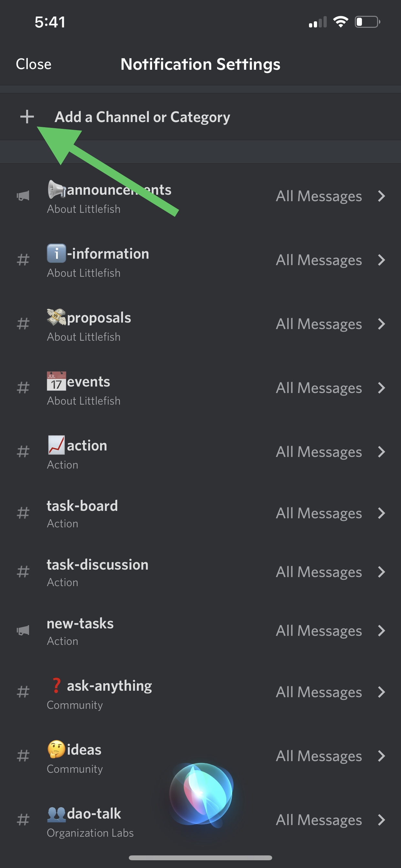401x868 pixels.
Task: Tap the megaphone icon beside new-tasks
Action: coord(23,630)
